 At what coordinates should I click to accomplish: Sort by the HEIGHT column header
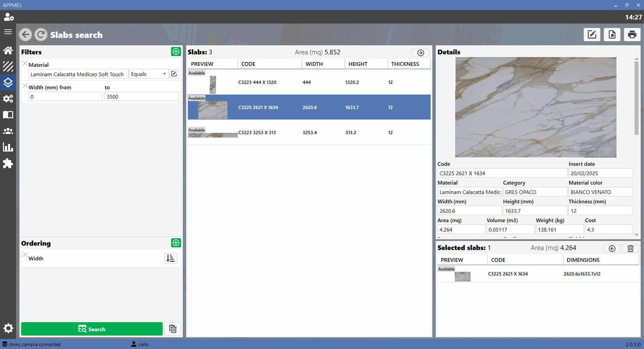click(x=366, y=64)
